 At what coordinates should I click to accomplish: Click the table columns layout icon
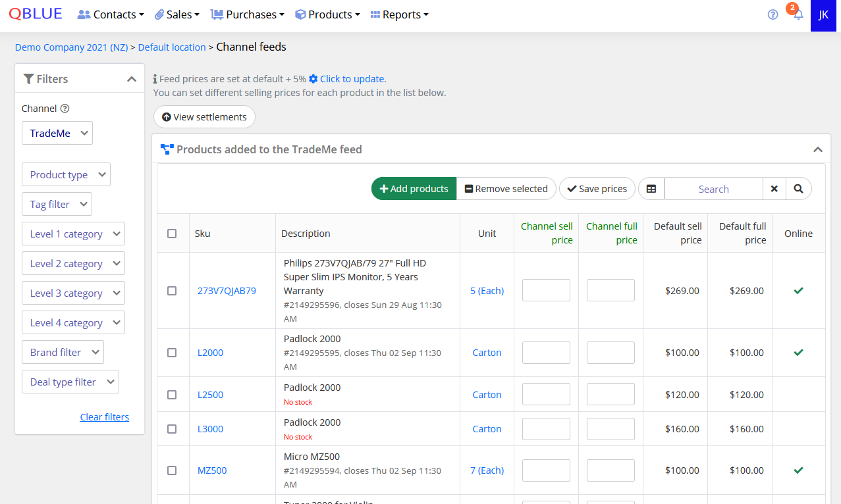(651, 189)
